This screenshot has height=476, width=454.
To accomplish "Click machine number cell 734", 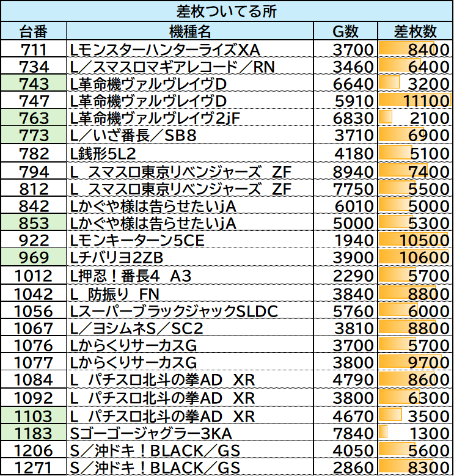I will (x=34, y=66).
